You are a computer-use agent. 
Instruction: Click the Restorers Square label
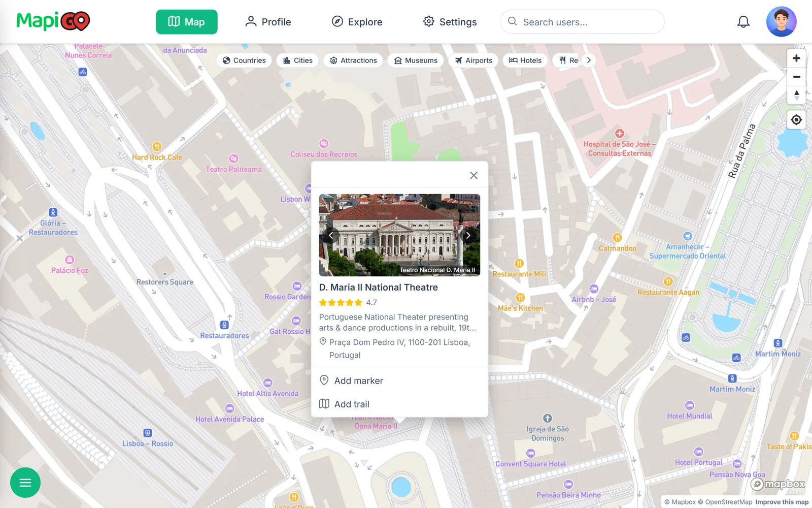point(165,282)
